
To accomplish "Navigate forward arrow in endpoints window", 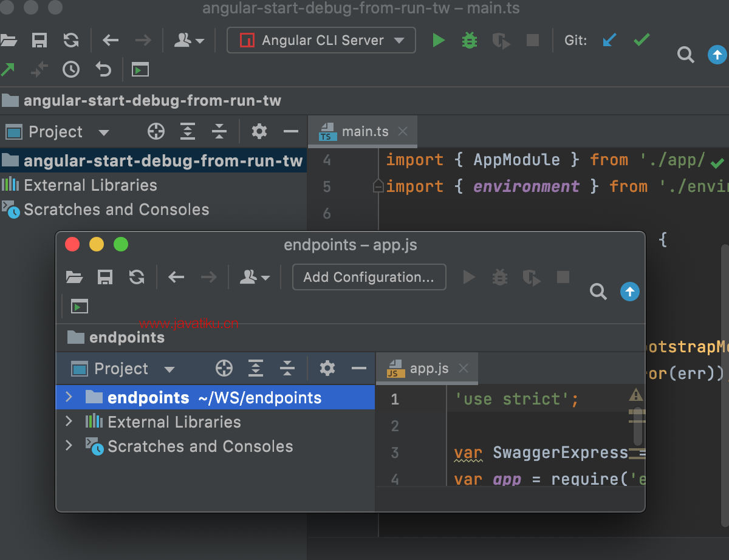I will (x=208, y=278).
